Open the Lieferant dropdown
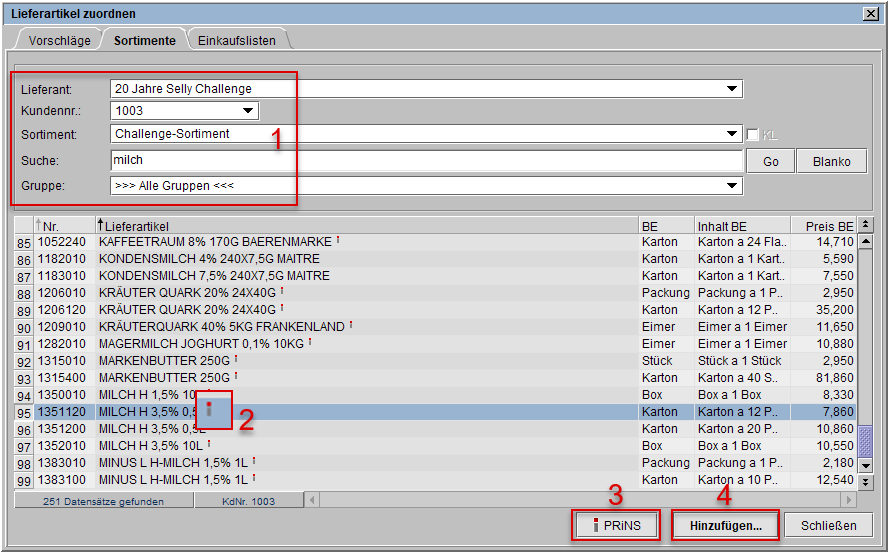This screenshot has width=888, height=552. point(732,89)
